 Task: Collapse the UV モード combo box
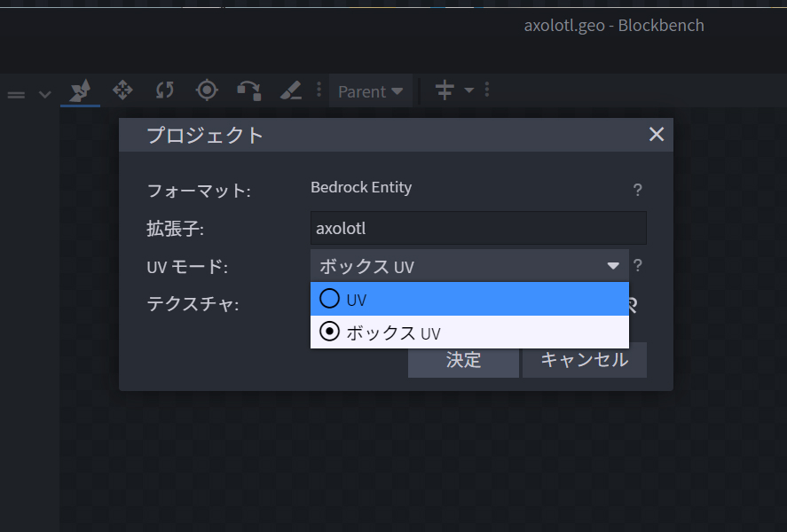click(x=469, y=266)
